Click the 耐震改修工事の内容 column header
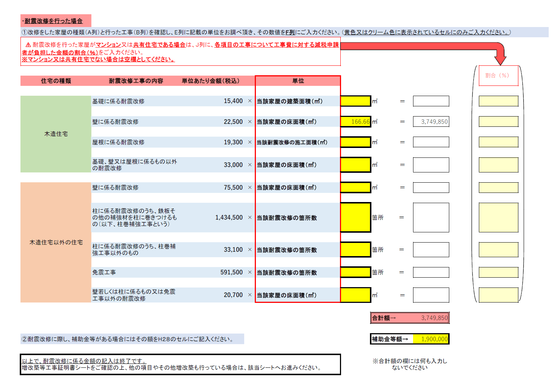Viewport: 556px width, 392px height. (136, 81)
